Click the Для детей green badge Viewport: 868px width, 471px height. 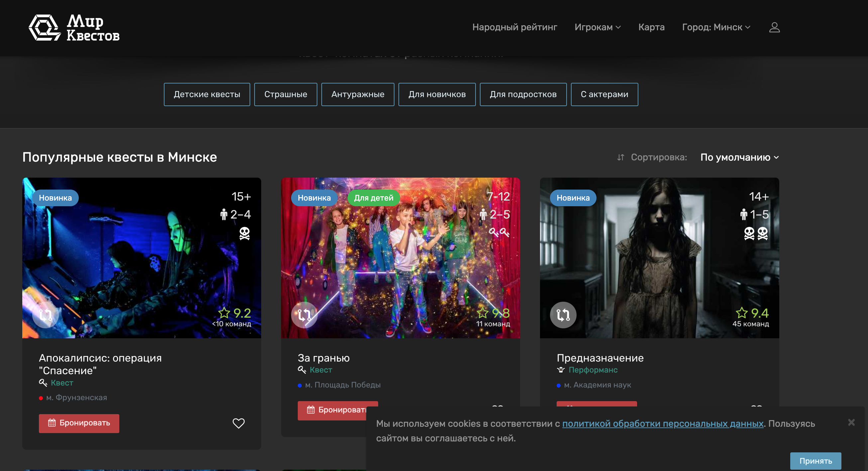tap(374, 198)
